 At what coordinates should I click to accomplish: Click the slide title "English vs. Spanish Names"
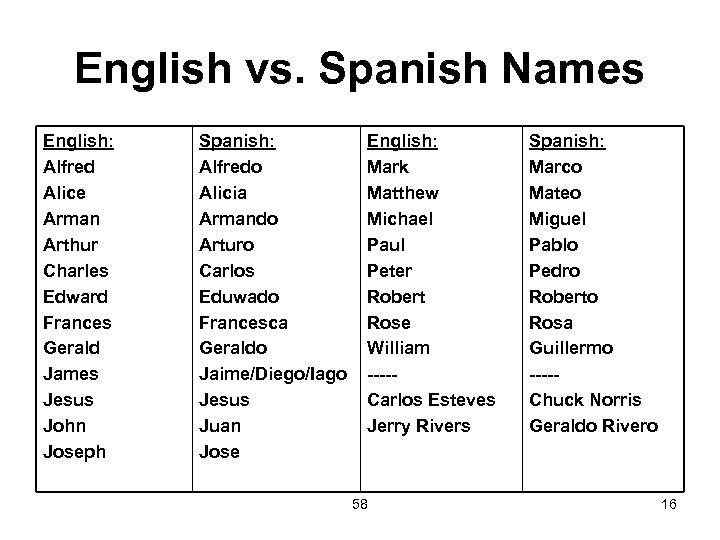pos(359,69)
